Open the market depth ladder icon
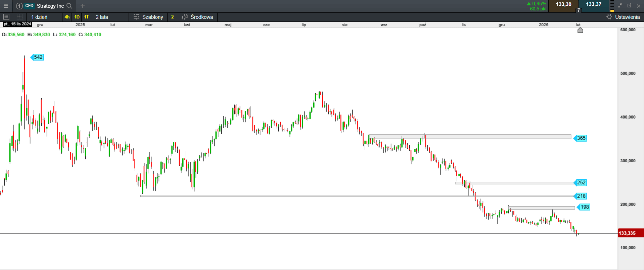The height and width of the screenshot is (270, 644). click(x=612, y=6)
